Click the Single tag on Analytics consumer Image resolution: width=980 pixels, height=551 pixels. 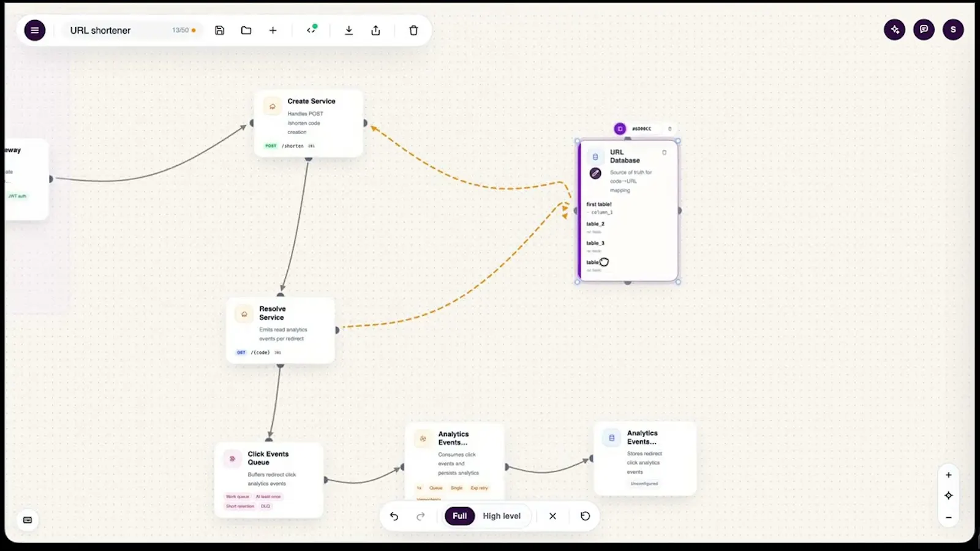click(x=456, y=488)
